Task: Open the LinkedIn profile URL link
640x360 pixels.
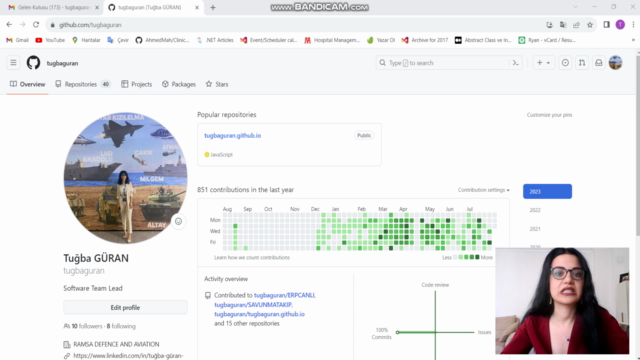Action: [x=128, y=356]
